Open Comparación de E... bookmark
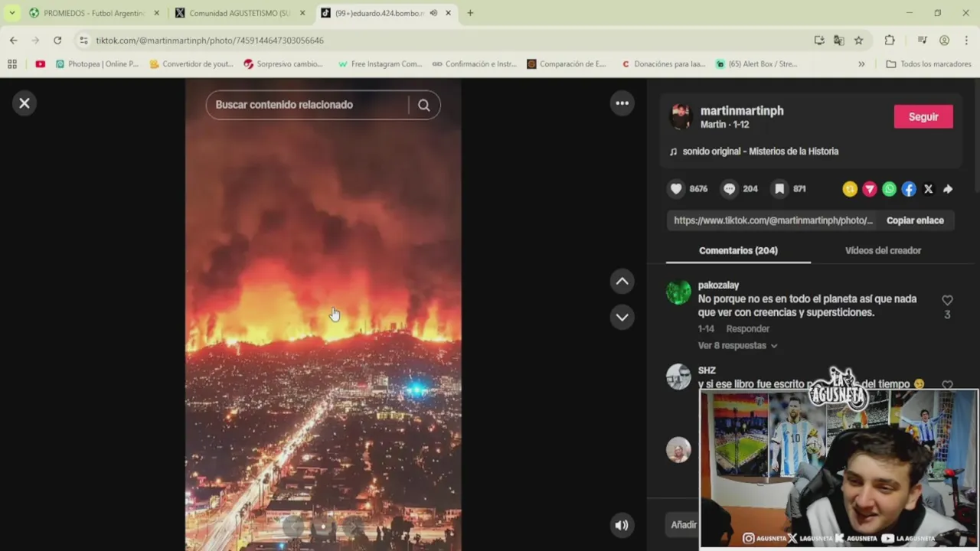Viewport: 980px width, 551px height. point(567,64)
